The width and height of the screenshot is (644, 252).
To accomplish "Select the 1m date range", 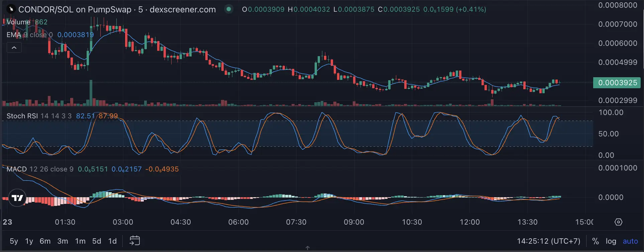I will pyautogui.click(x=80, y=241).
